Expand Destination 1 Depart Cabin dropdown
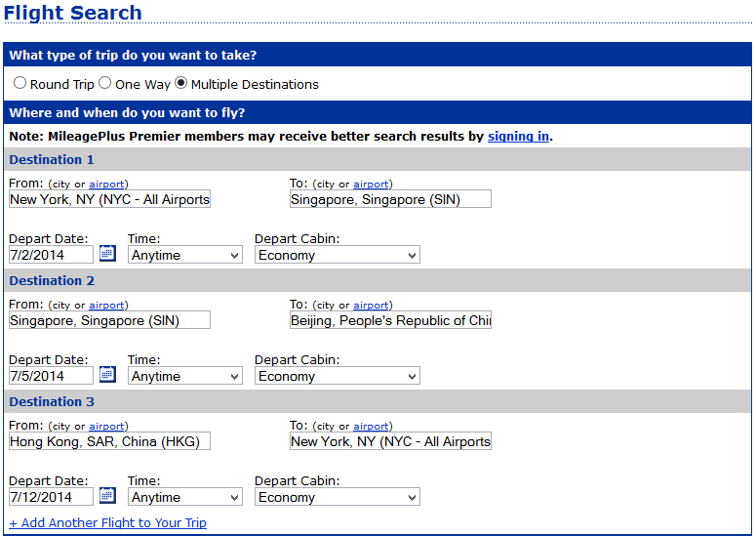The width and height of the screenshot is (756, 536). point(337,255)
